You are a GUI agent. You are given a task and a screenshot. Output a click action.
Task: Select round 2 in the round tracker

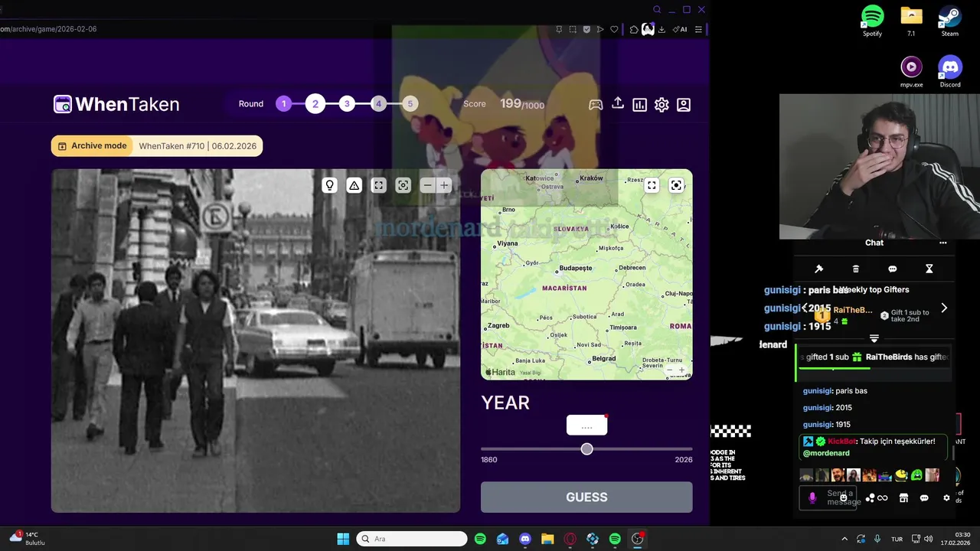(315, 104)
